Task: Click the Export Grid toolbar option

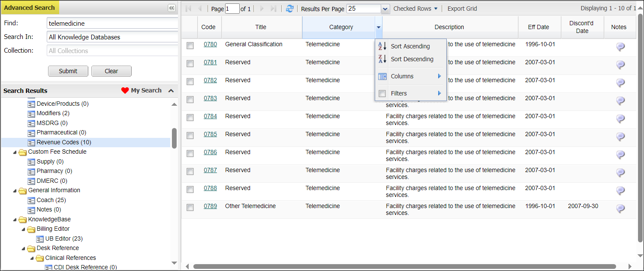Action: pyautogui.click(x=462, y=9)
